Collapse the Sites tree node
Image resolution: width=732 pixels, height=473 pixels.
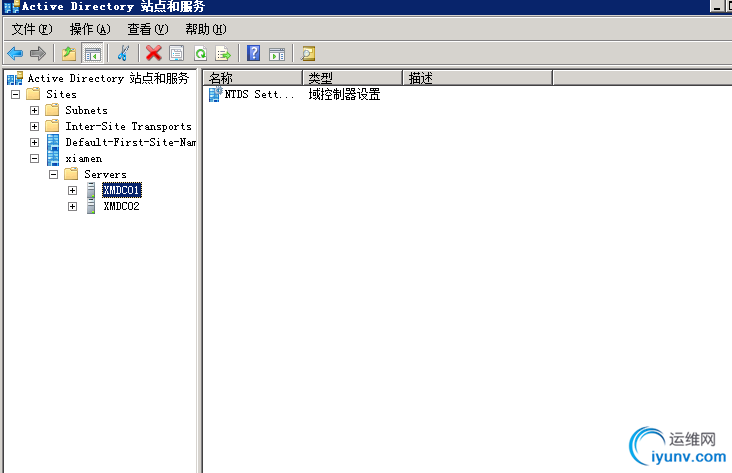(x=15, y=94)
